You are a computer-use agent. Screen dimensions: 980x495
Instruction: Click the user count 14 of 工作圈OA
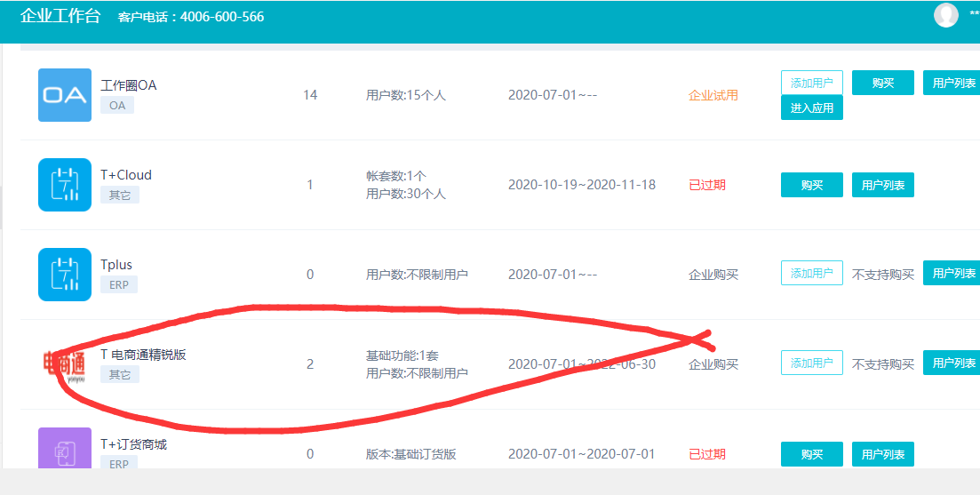[310, 95]
